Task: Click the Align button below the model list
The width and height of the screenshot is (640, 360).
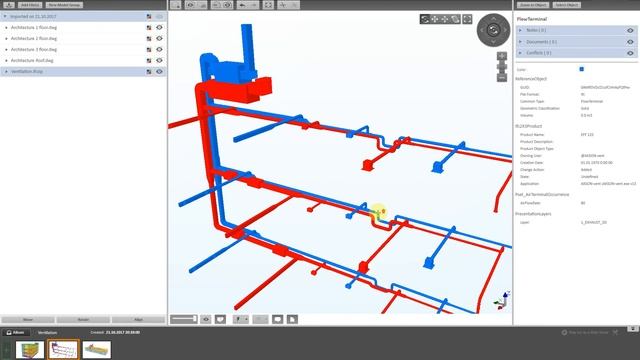Action: (x=138, y=320)
